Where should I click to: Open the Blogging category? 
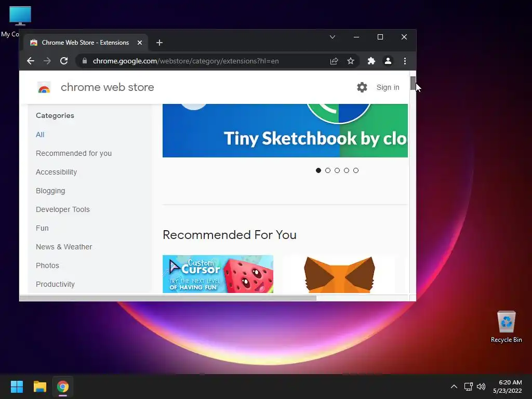(x=50, y=191)
